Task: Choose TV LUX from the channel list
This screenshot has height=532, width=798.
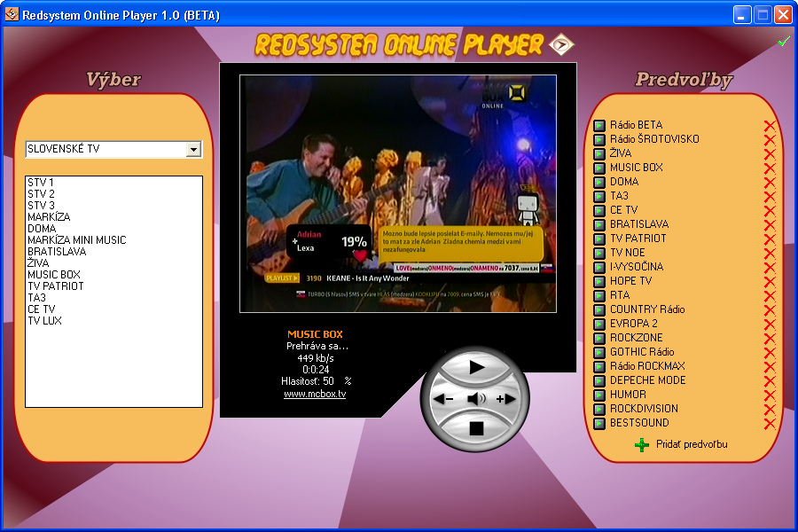Action: (45, 321)
